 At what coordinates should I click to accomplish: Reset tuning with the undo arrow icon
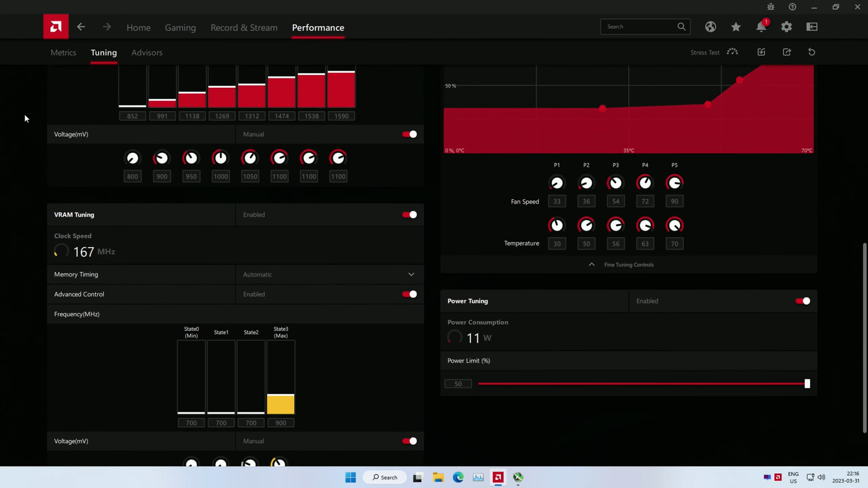[812, 52]
